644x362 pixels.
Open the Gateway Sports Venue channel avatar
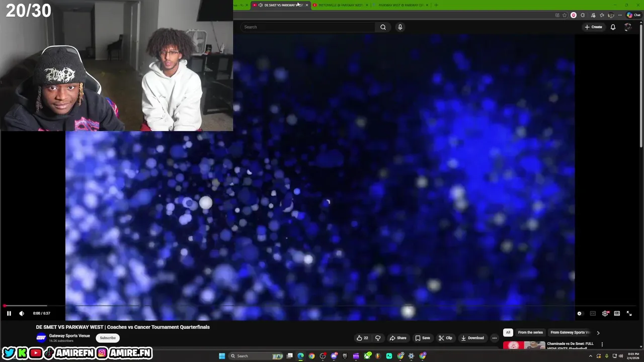(41, 338)
